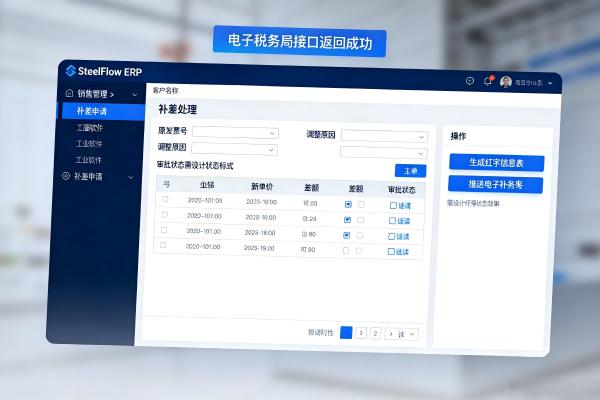Click the blue link in first row's 审批状态
Image resolution: width=600 pixels, height=400 pixels.
click(404, 206)
